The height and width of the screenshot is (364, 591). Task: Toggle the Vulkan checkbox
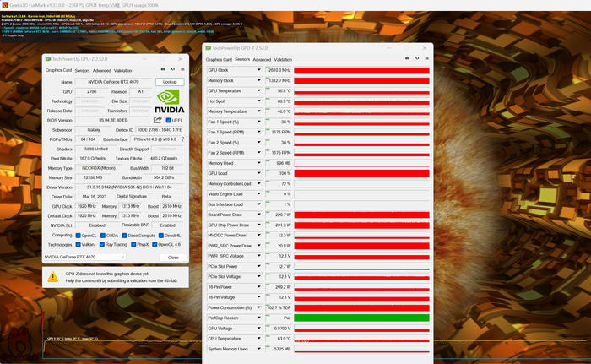pyautogui.click(x=78, y=245)
